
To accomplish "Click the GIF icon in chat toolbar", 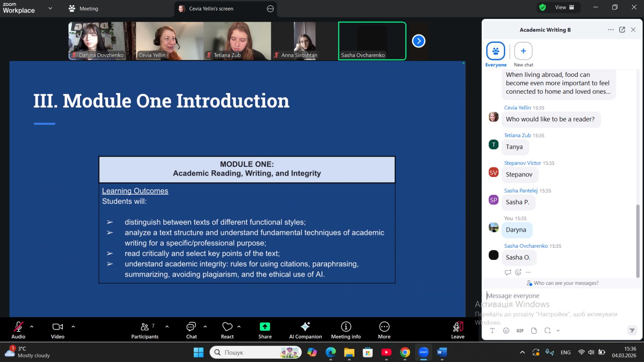I will point(520,331).
